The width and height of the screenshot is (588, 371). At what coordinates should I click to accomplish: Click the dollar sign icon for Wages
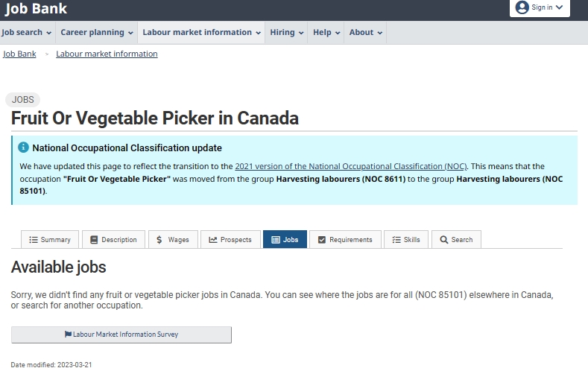[159, 240]
